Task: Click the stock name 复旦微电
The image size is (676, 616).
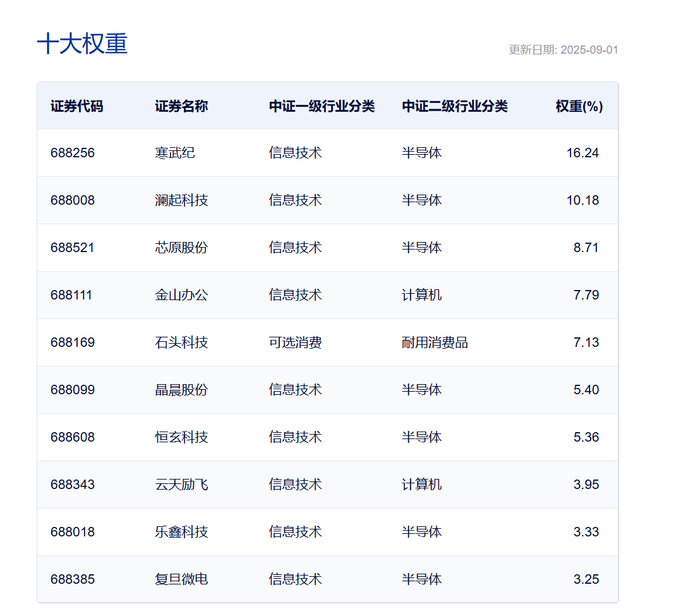Action: (x=181, y=579)
